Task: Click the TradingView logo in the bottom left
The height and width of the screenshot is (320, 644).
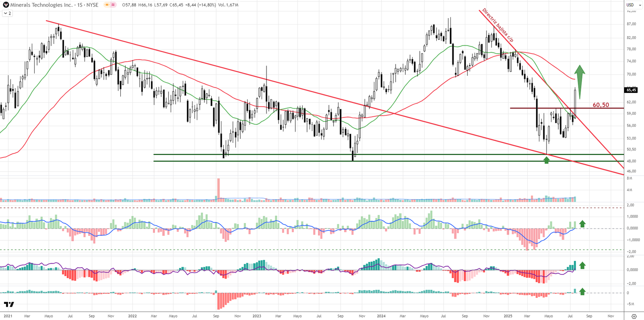Action: coord(9,304)
